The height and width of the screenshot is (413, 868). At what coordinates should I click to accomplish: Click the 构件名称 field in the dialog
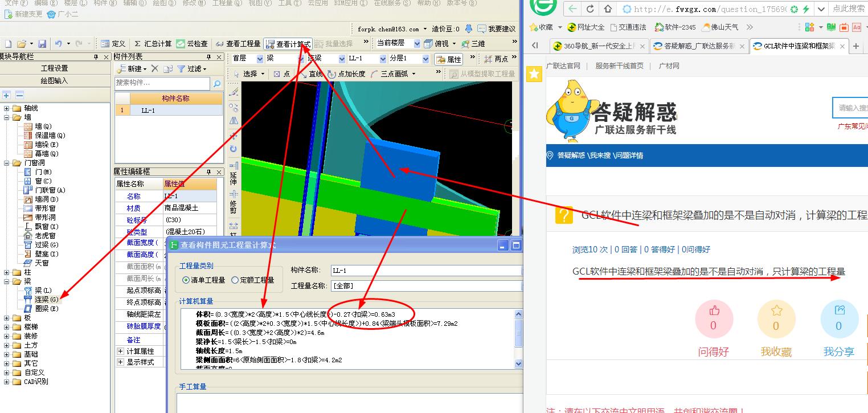pos(427,271)
